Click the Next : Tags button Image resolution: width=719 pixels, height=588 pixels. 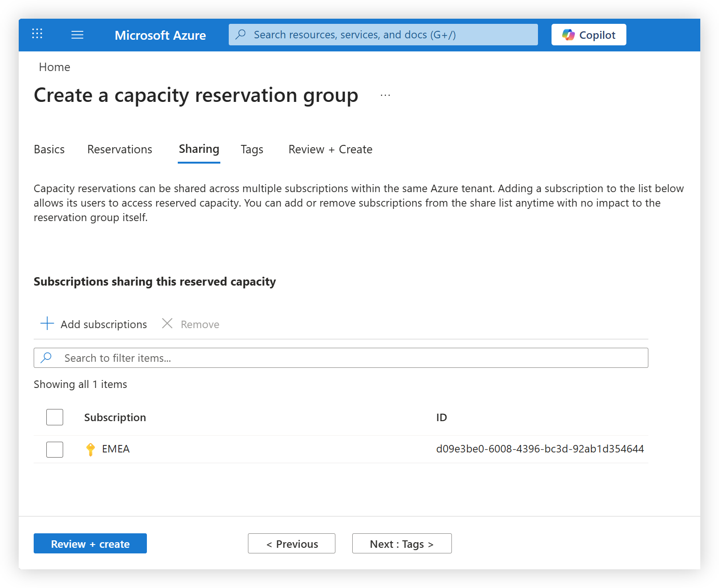tap(402, 544)
